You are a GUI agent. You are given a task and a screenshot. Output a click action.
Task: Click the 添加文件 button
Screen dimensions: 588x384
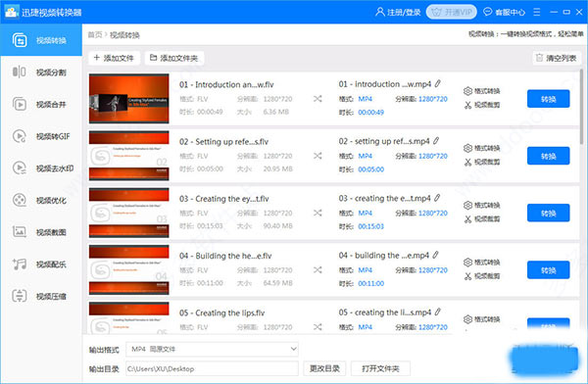point(114,58)
